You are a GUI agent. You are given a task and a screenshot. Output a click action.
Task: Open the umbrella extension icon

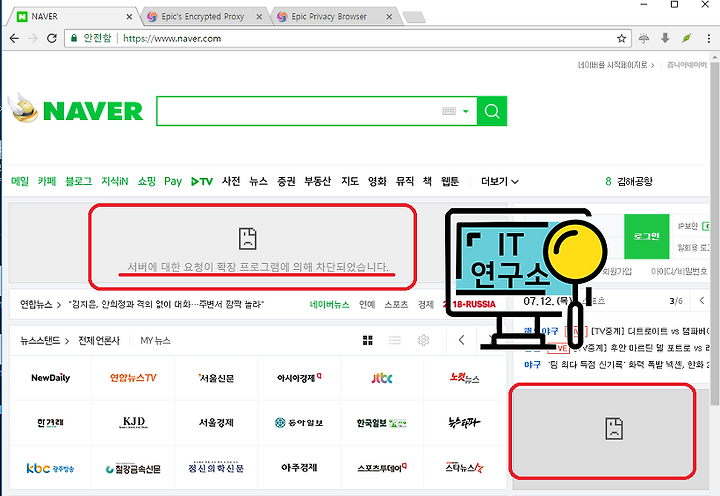[x=644, y=39]
